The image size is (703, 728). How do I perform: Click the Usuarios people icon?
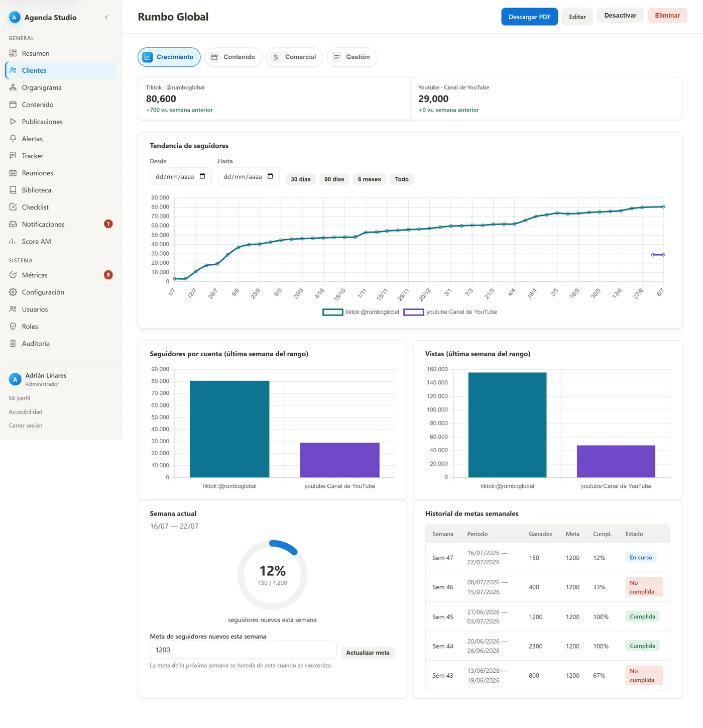[x=13, y=309]
